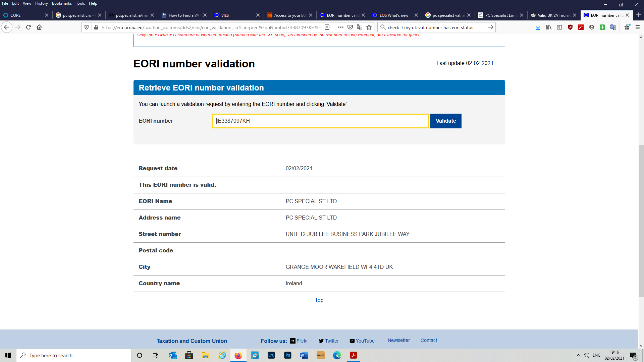The width and height of the screenshot is (644, 362).
Task: Save page to Pocket
Action: coord(350,27)
